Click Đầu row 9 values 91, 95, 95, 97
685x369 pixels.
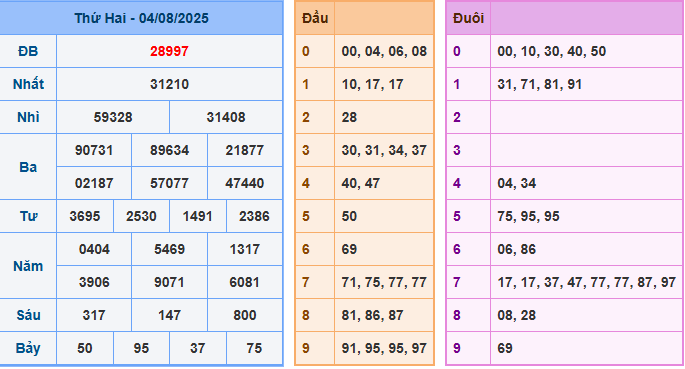384,348
